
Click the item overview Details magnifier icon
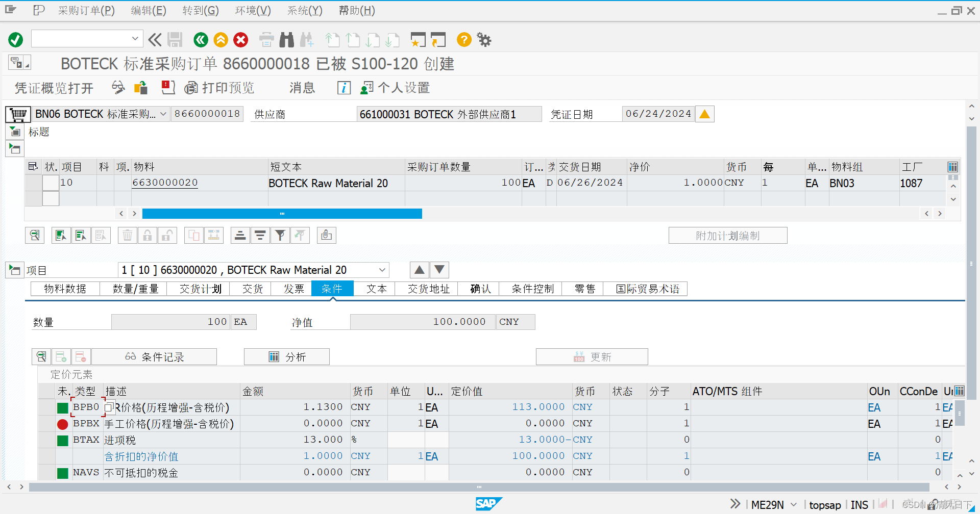click(35, 235)
